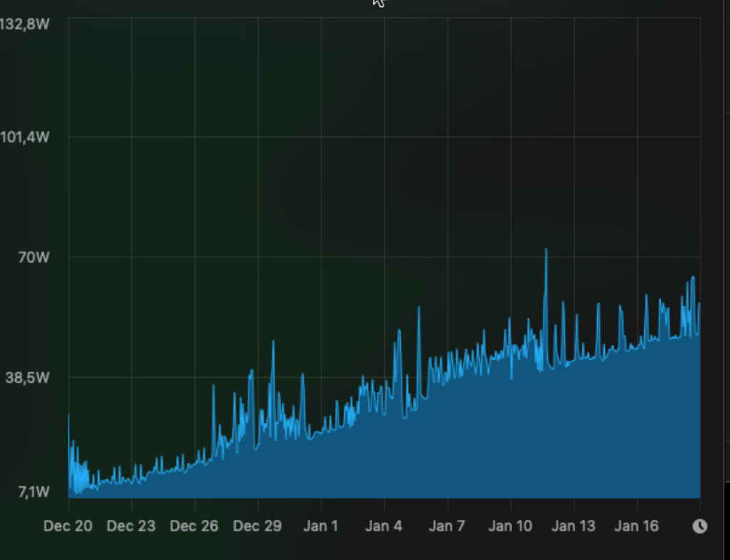Select the 70W y-axis label
The width and height of the screenshot is (730, 560).
(x=34, y=257)
